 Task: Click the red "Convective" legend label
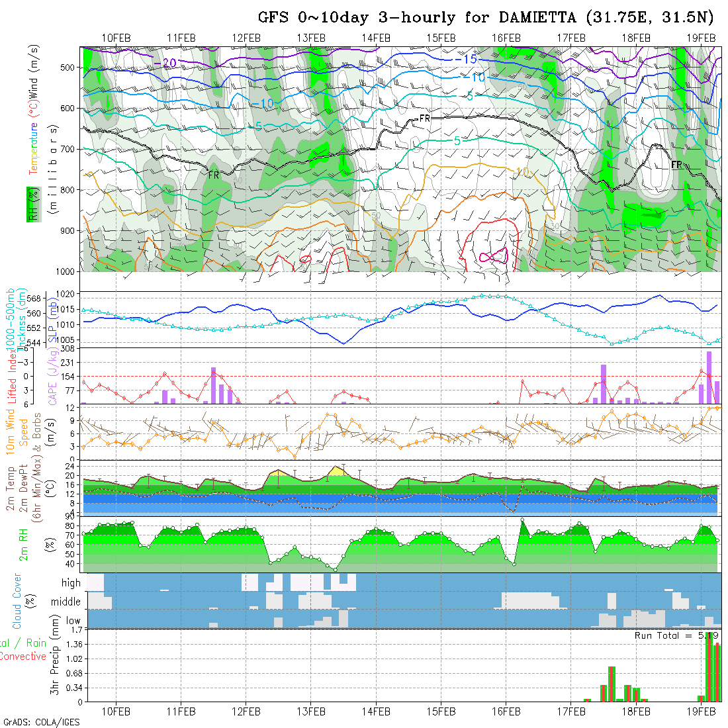coord(23,657)
